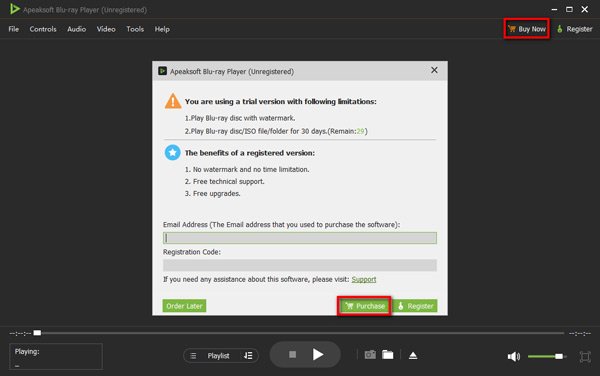Screen dimensions: 600x376
Task: Click the Stop playback square button
Action: pos(292,355)
